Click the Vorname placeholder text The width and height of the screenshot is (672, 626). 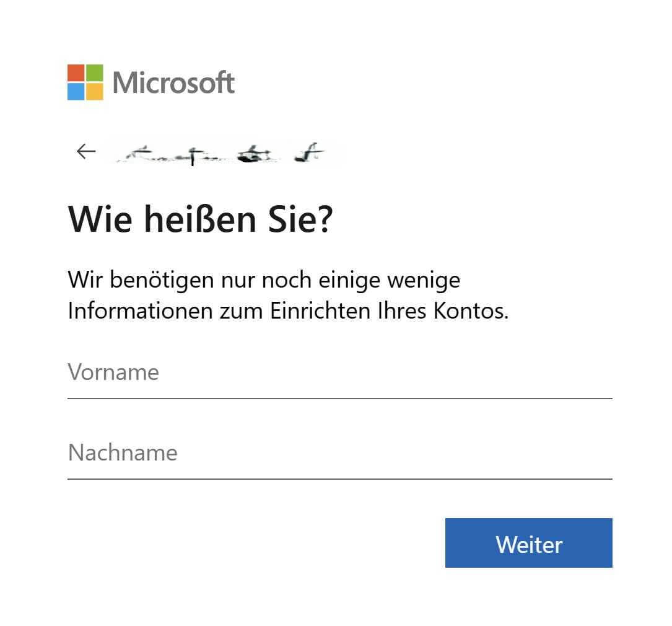click(x=113, y=373)
